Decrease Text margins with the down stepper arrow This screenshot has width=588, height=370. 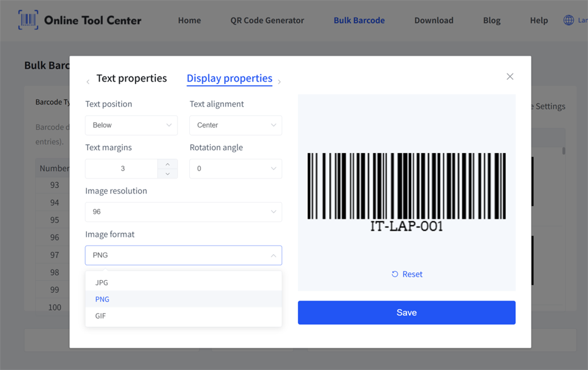point(168,172)
